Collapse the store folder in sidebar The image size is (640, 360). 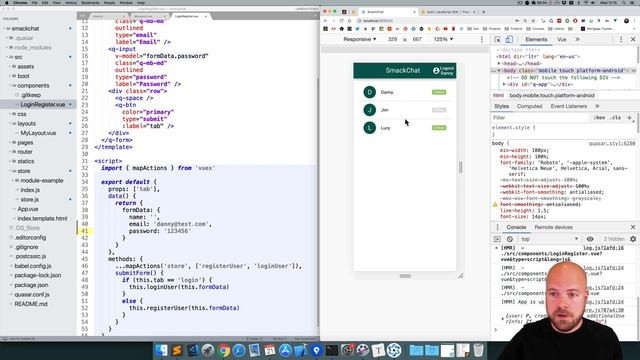tap(10, 171)
